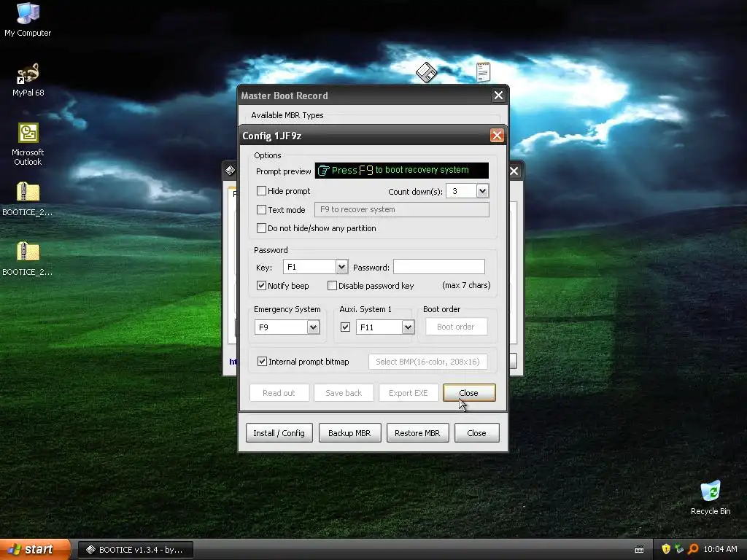Image resolution: width=747 pixels, height=560 pixels.
Task: Click the Export EXE button
Action: coord(409,393)
